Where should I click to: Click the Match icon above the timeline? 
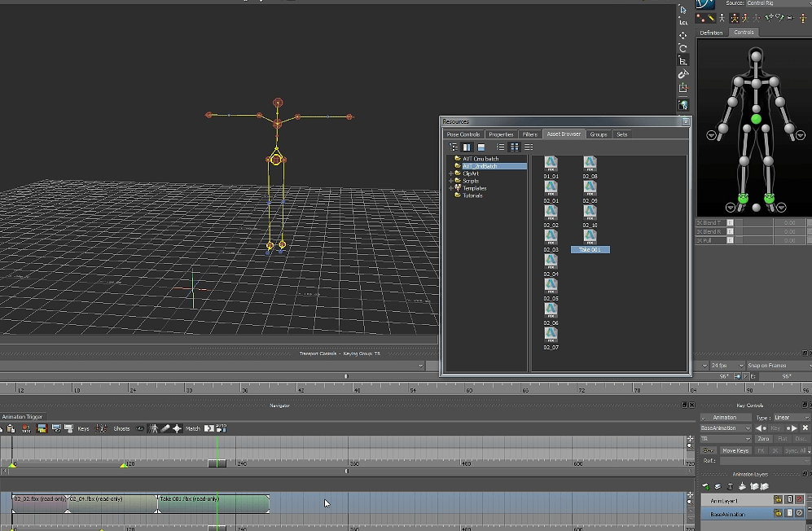[x=193, y=428]
